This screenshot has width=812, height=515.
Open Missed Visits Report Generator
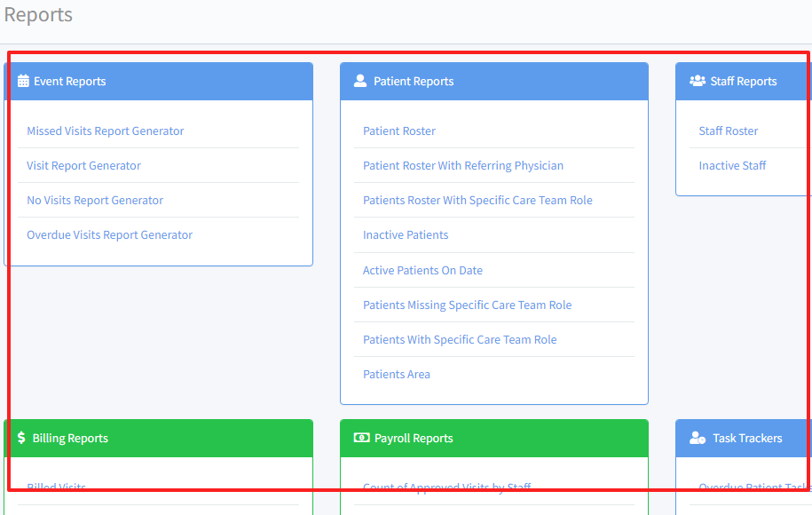click(106, 131)
